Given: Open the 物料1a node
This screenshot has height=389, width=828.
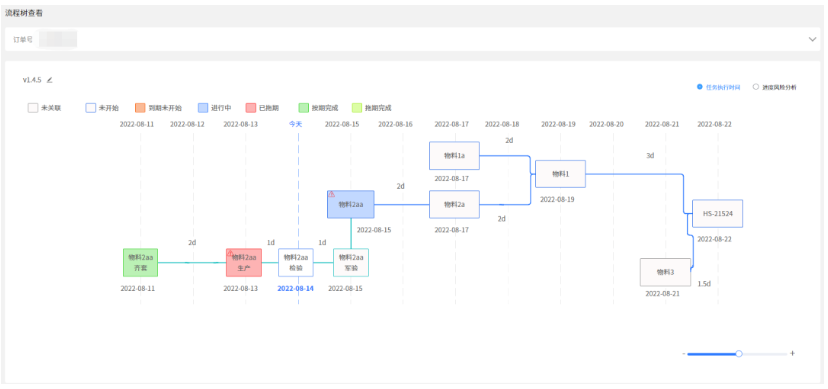Looking at the screenshot, I should click(454, 155).
